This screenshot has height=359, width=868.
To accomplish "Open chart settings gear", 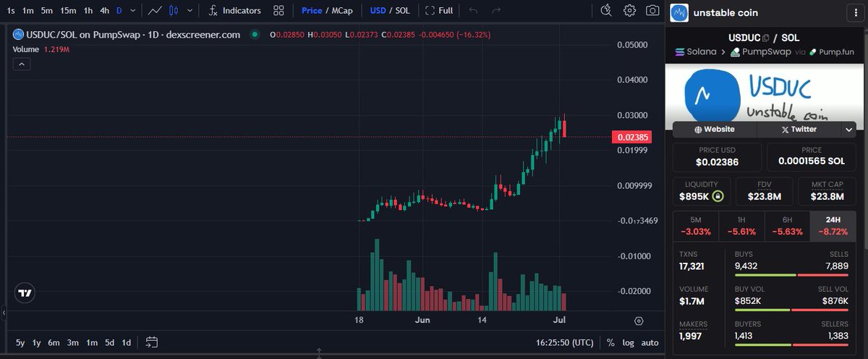I will pyautogui.click(x=629, y=10).
